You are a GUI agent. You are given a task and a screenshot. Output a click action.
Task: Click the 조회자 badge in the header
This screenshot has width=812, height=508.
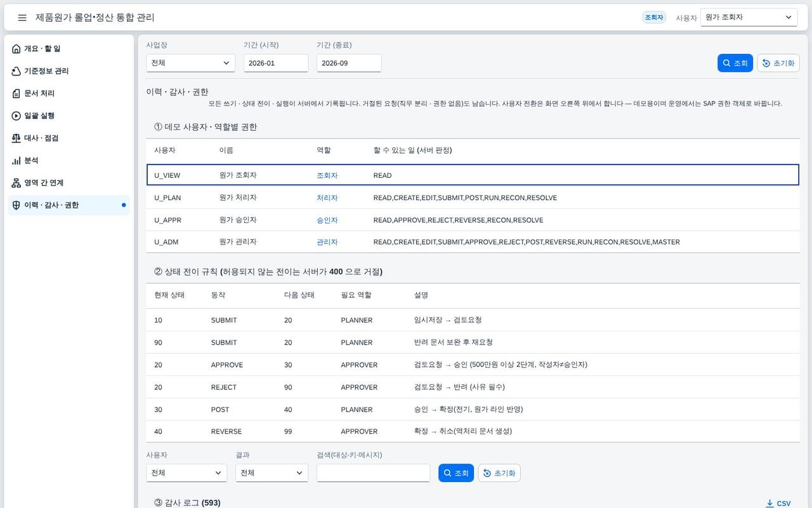(x=654, y=18)
